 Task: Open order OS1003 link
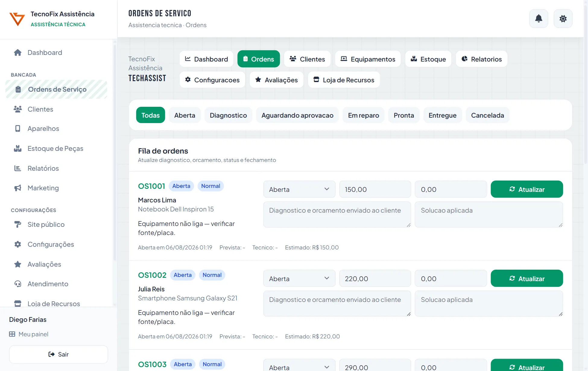152,364
